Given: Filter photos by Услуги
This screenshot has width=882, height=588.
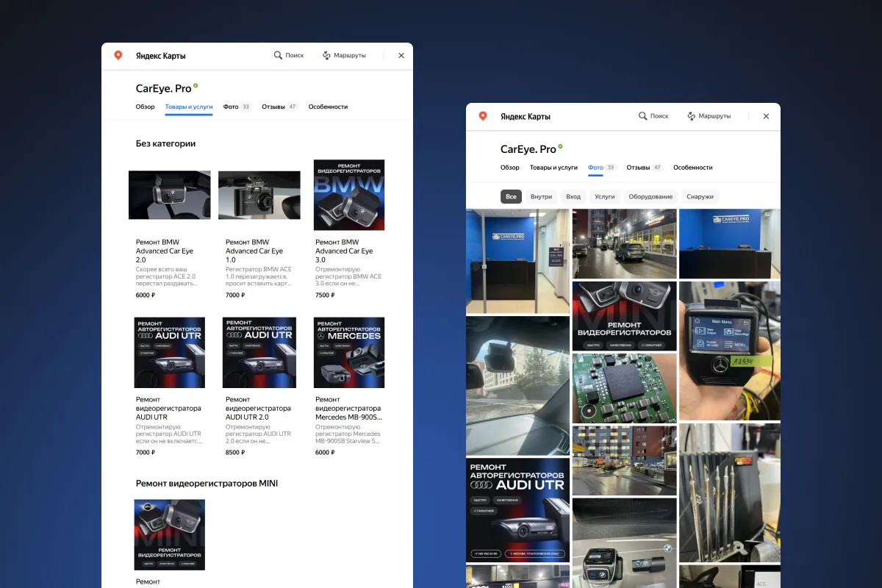Looking at the screenshot, I should [605, 196].
